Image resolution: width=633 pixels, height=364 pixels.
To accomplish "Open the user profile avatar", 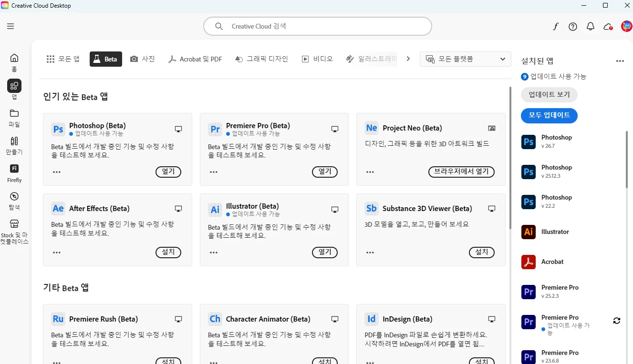I will coord(626,26).
